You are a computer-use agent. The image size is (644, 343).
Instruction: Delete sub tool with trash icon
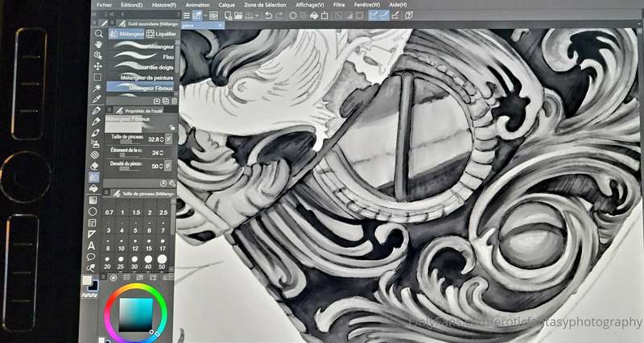(x=175, y=101)
